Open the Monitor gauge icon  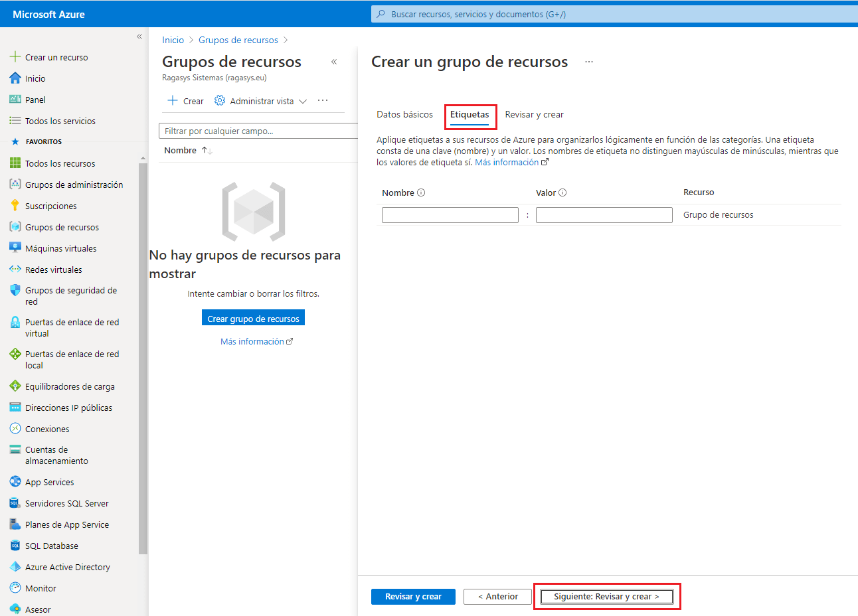pyautogui.click(x=15, y=588)
